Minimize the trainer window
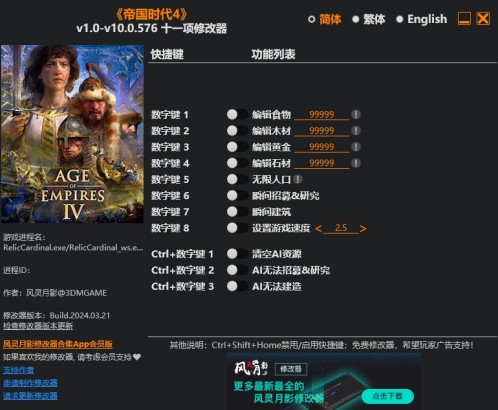The height and width of the screenshot is (410, 498). point(464,19)
